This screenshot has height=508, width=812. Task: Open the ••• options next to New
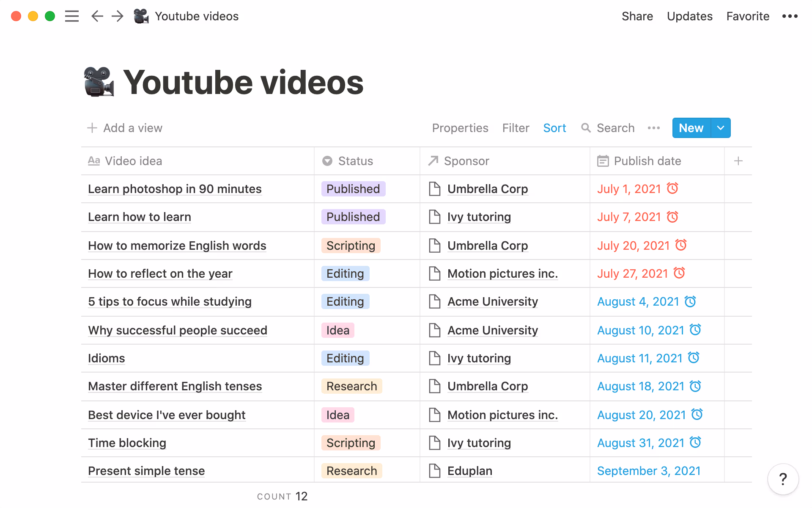pos(653,128)
